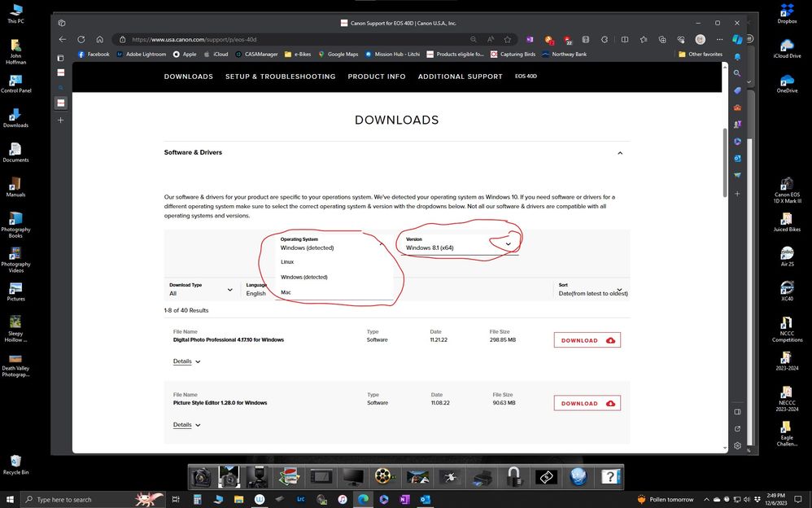The height and width of the screenshot is (508, 812).
Task: Open the Sort dropdown
Action: [591, 290]
